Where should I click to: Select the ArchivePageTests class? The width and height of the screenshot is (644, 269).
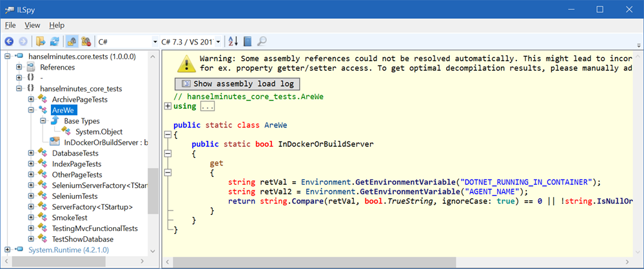(x=80, y=99)
